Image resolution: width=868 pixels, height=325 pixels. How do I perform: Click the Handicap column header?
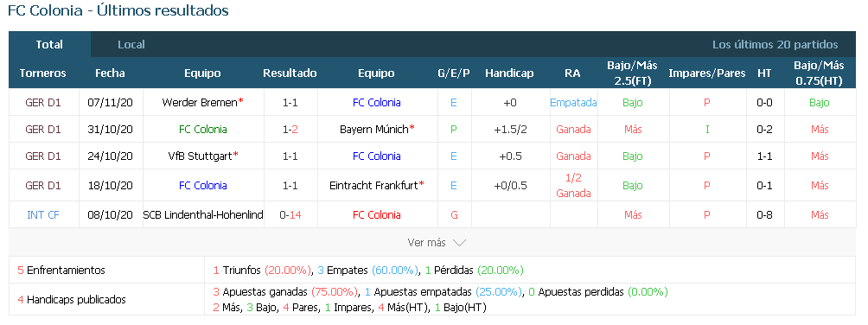(x=509, y=73)
